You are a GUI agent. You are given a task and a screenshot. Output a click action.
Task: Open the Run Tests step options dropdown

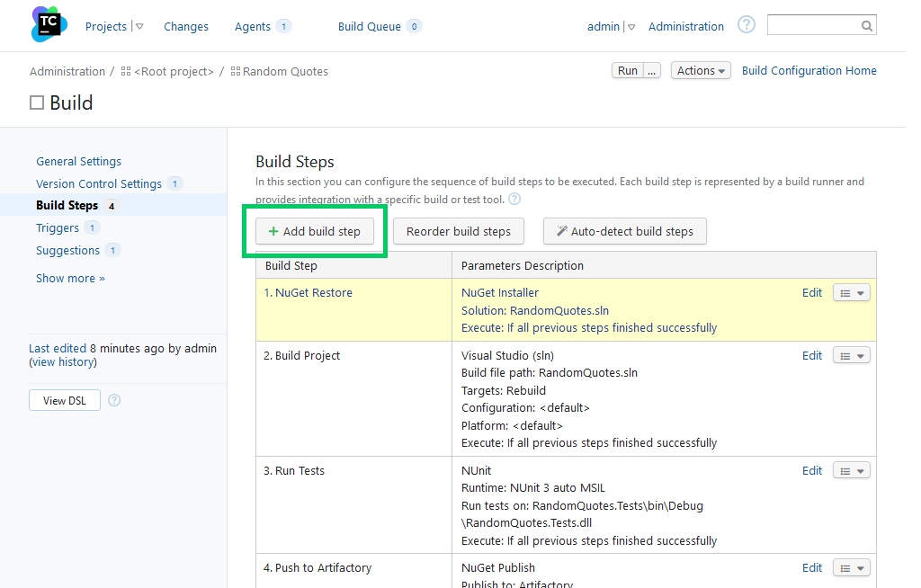coord(851,471)
